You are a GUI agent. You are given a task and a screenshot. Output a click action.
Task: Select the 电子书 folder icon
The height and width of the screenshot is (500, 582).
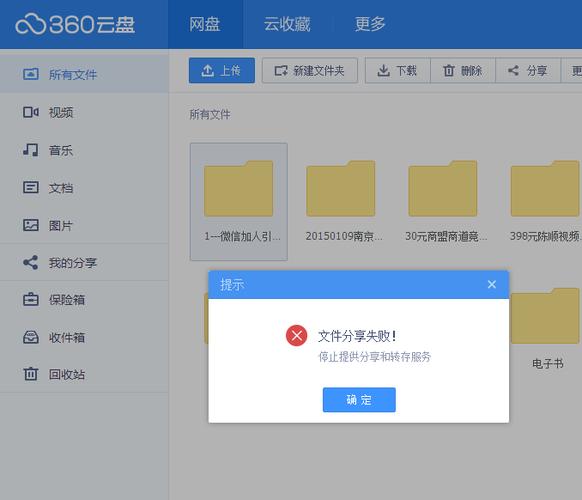click(x=545, y=316)
